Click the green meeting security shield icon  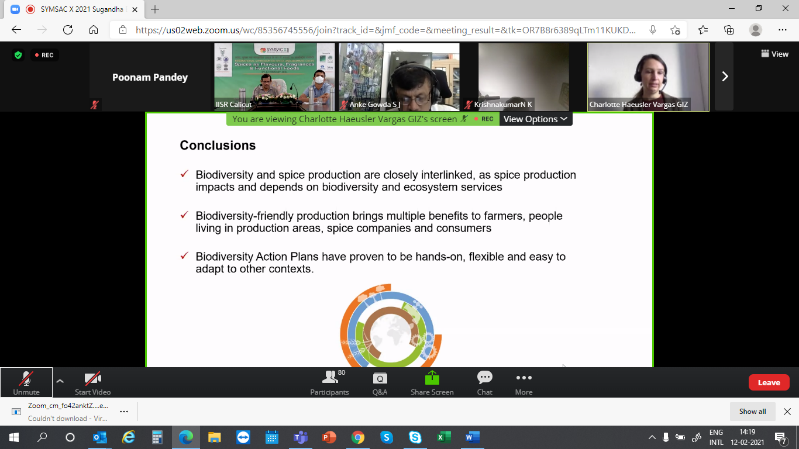pyautogui.click(x=17, y=54)
